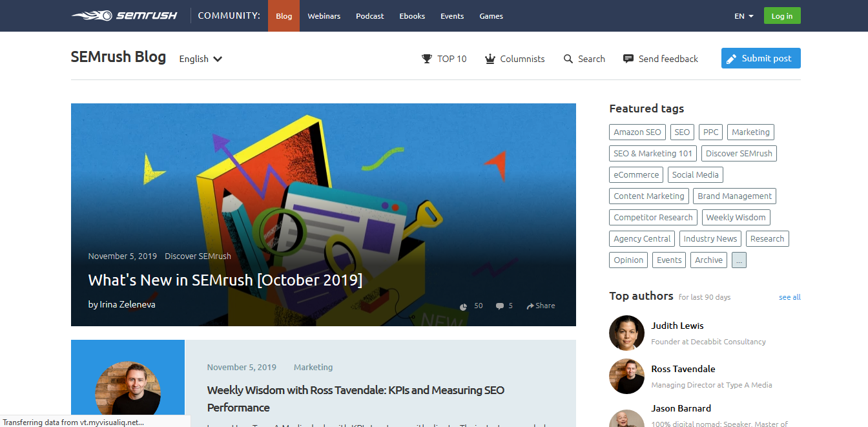Toggle the SEO featured tag filter
This screenshot has width=868, height=427.
(x=682, y=132)
